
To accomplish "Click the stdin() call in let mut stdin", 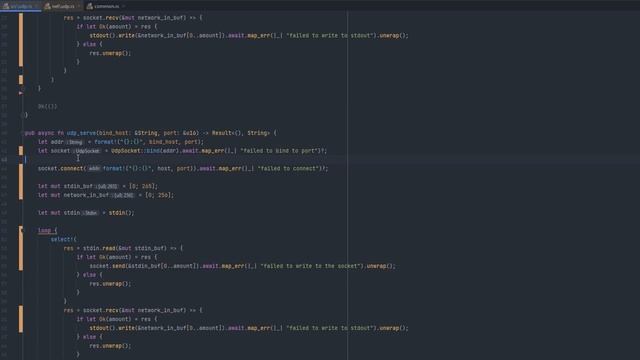I will pyautogui.click(x=120, y=213).
